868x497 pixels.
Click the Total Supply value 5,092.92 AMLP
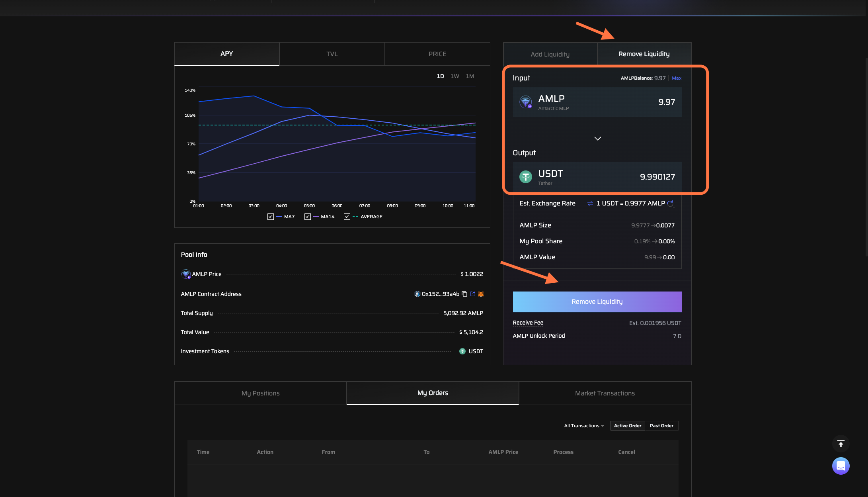pyautogui.click(x=463, y=313)
